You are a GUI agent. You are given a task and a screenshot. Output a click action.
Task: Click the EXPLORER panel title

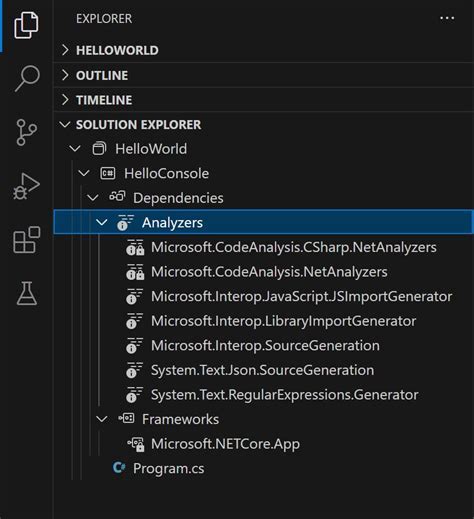[x=104, y=19]
